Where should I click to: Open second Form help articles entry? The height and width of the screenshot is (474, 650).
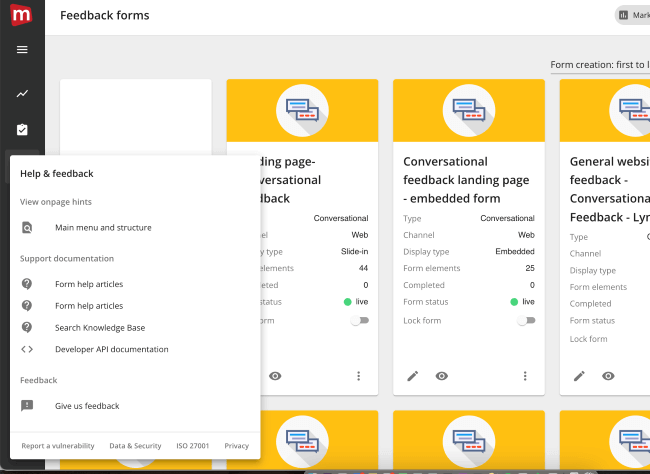click(x=89, y=306)
